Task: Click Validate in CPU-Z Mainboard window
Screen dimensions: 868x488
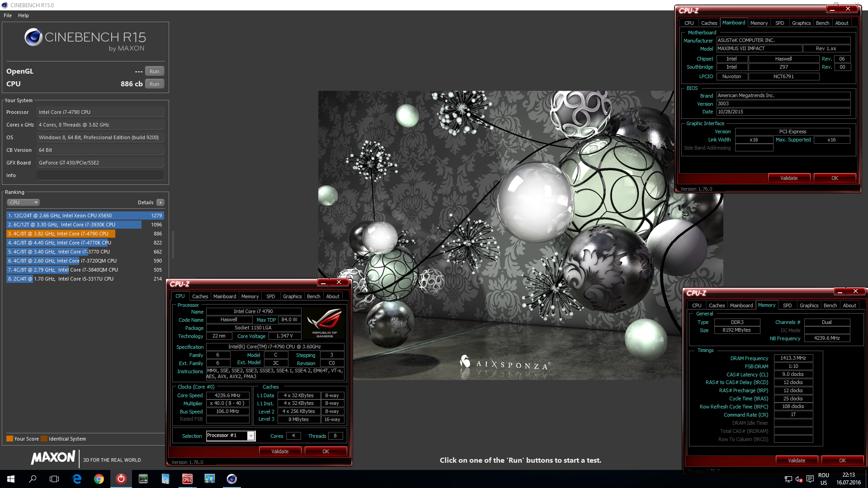Action: point(789,178)
